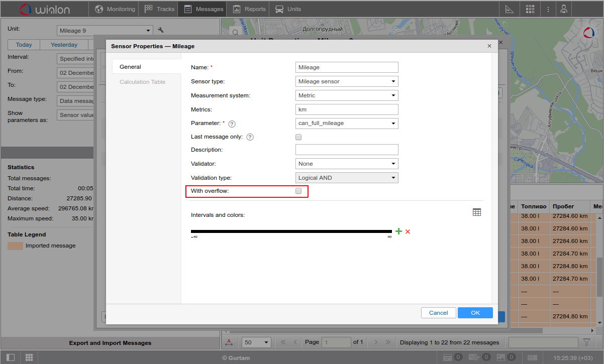The image size is (604, 364).
Task: Open the Measurement system dropdown
Action: tap(347, 95)
